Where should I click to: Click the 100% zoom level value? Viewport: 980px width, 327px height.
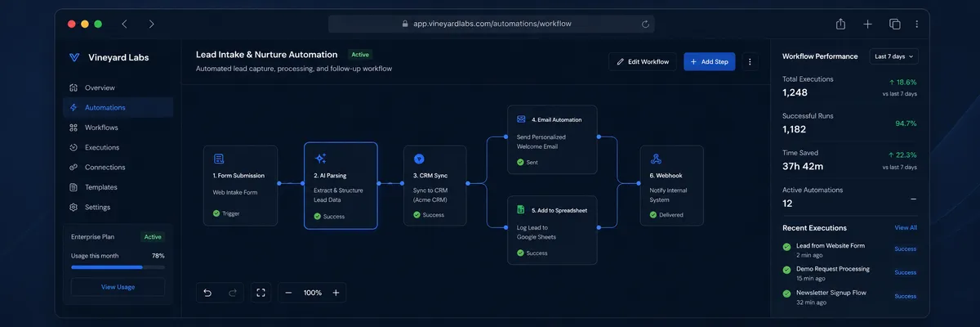[x=312, y=293]
